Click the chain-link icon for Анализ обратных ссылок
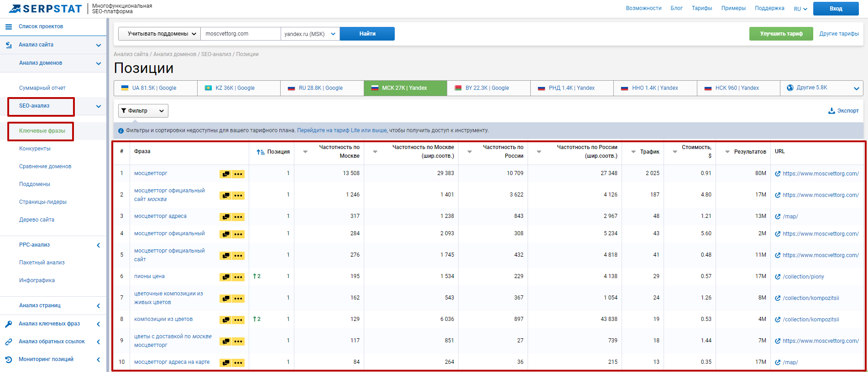 coord(8,342)
